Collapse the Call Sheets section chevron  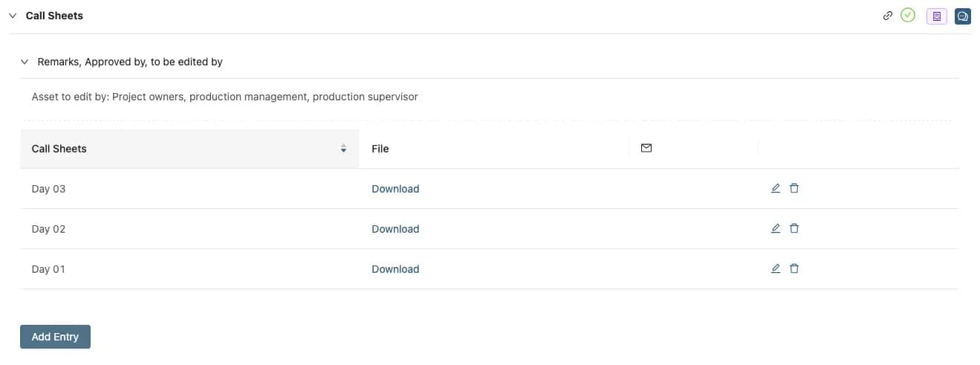(13, 16)
